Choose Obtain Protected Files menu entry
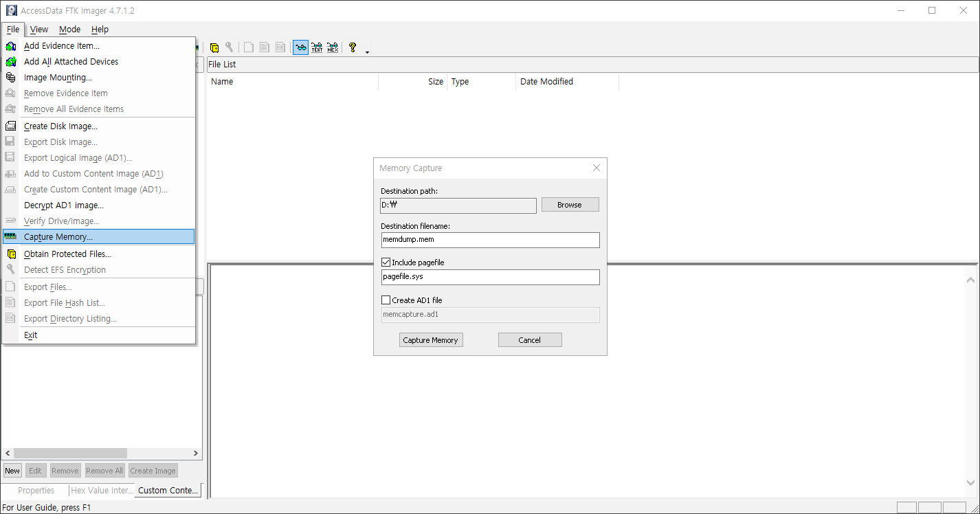This screenshot has width=980, height=514. coord(99,254)
